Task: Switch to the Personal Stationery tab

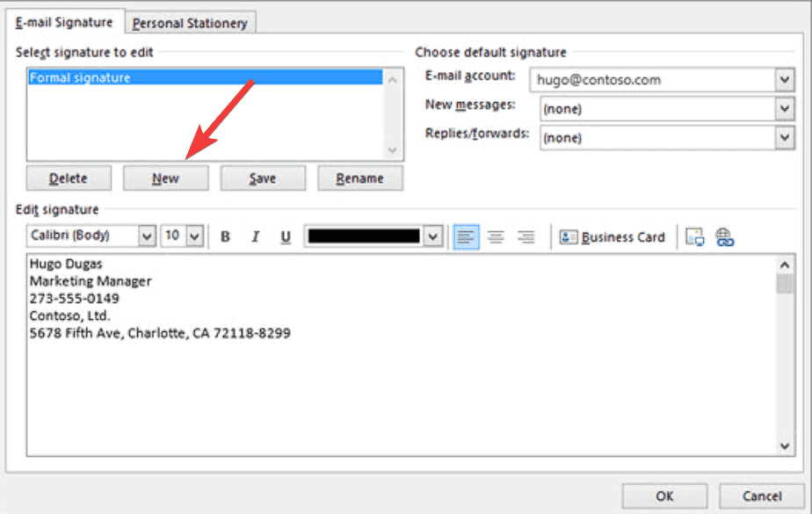Action: click(x=190, y=24)
